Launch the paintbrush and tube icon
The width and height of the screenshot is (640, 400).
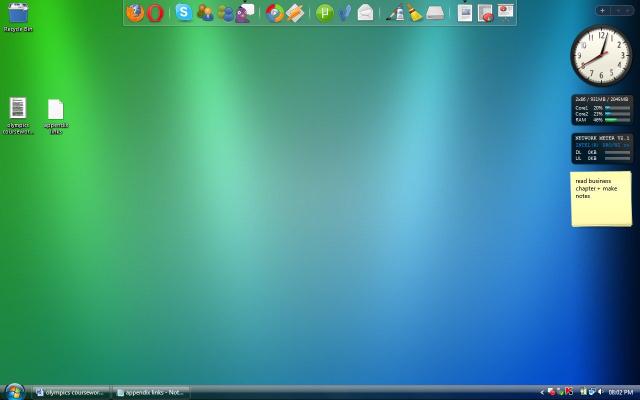[x=395, y=13]
